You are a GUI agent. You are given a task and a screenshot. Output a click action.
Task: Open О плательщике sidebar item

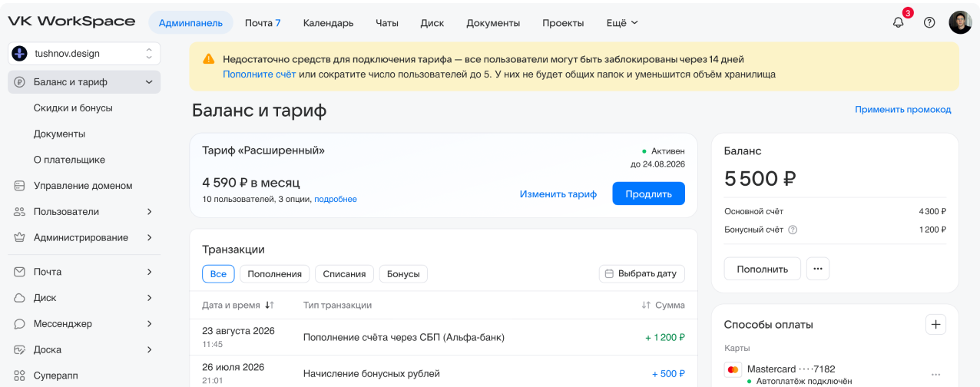(x=69, y=160)
